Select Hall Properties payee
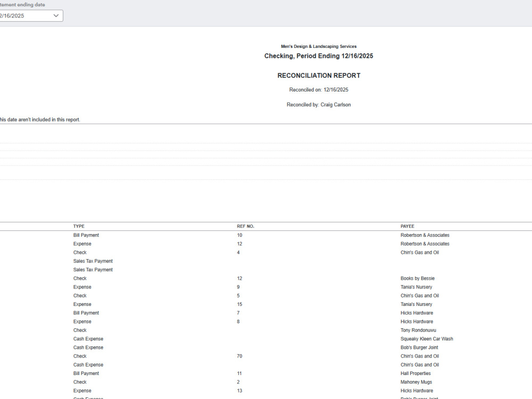The height and width of the screenshot is (399, 532). point(415,373)
